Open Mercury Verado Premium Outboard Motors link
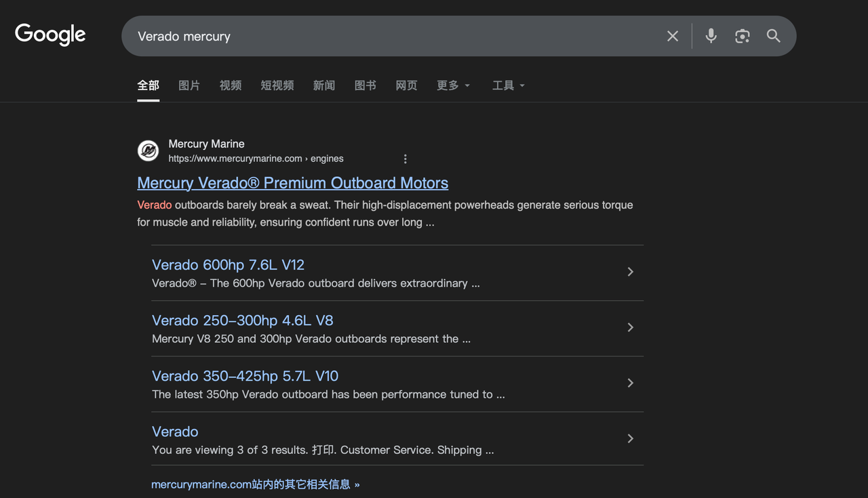 pyautogui.click(x=292, y=183)
